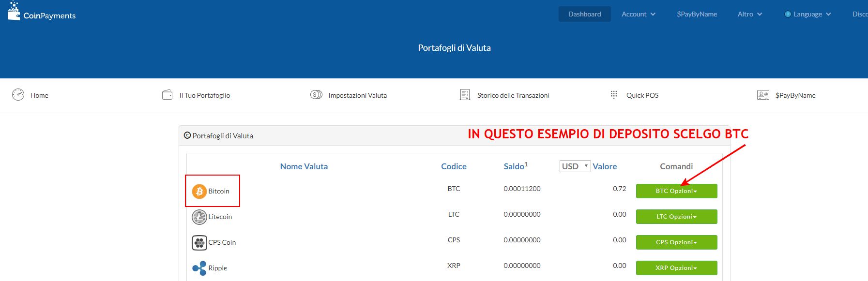
Task: Click the Quick POS grid icon
Action: [x=614, y=95]
